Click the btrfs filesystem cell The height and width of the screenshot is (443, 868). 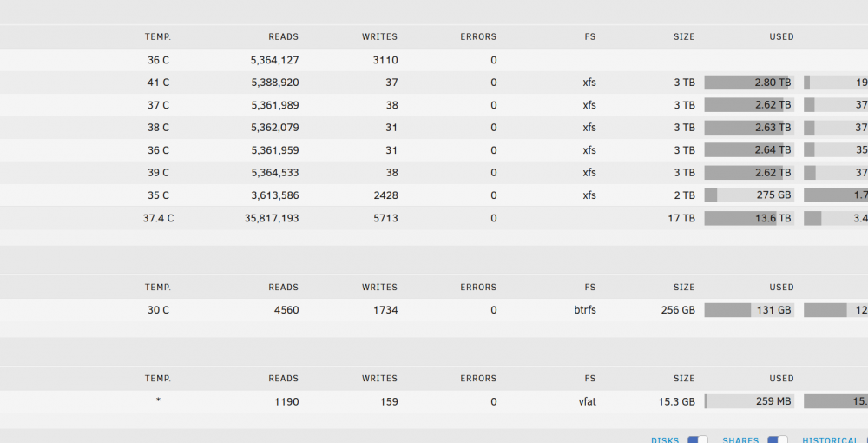tap(585, 310)
